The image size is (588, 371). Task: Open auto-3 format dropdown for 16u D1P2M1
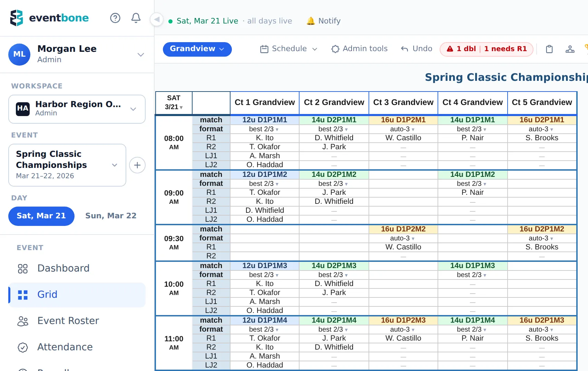pos(403,129)
